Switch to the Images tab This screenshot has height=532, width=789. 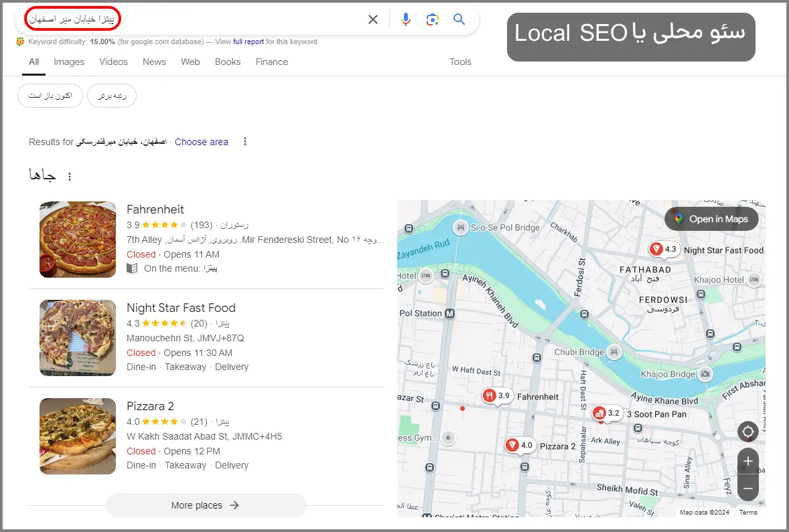(69, 62)
